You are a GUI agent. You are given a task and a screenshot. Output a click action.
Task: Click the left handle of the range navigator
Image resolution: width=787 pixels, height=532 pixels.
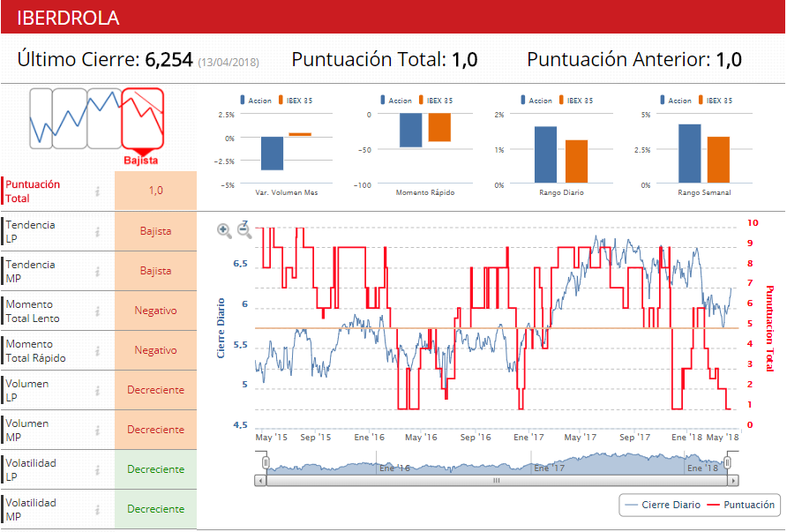pos(266,462)
